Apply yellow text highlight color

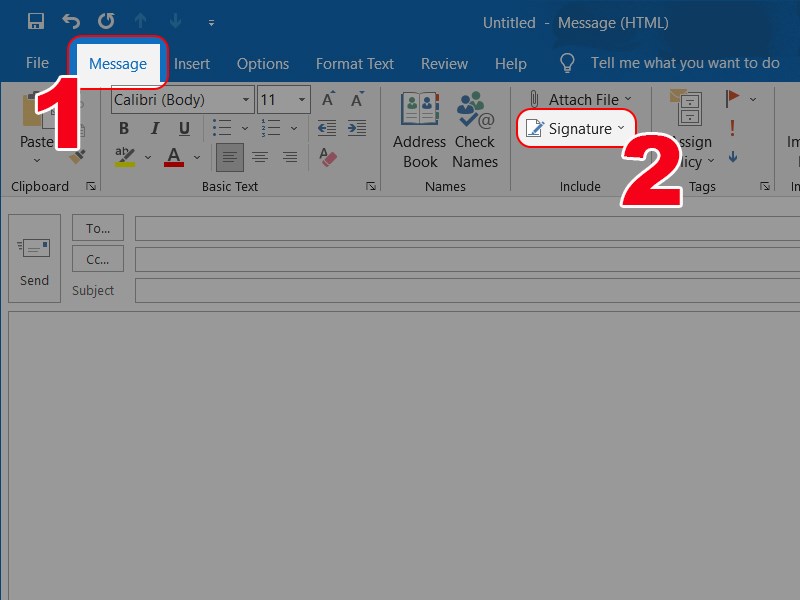pos(125,157)
